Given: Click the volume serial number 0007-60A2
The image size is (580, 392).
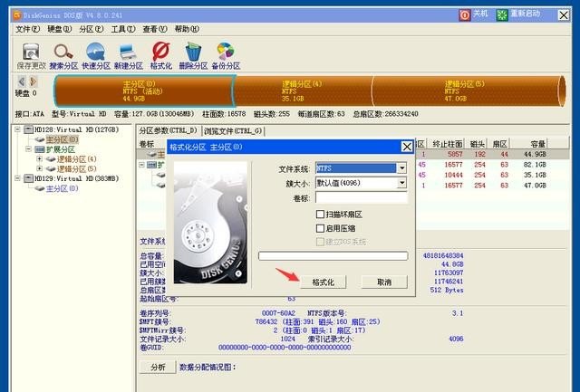Looking at the screenshot, I should [x=278, y=313].
